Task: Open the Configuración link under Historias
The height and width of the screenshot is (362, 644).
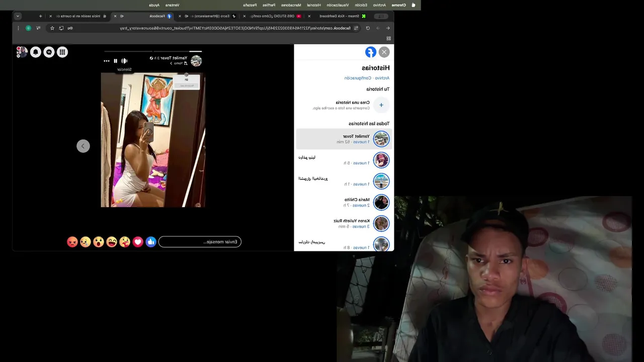Action: point(358,78)
